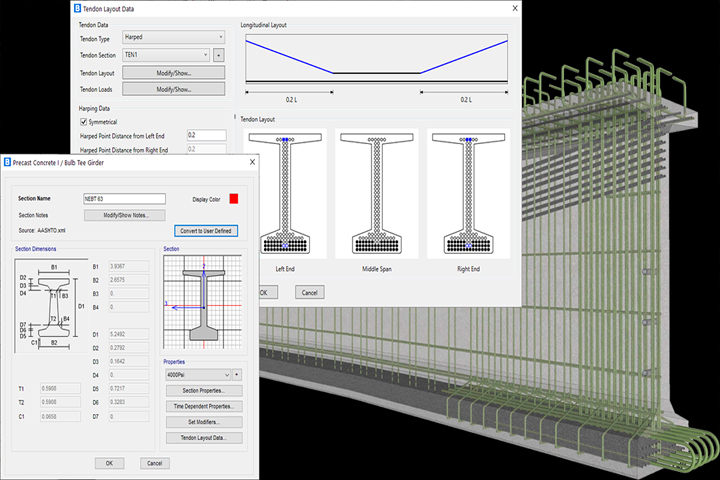Image resolution: width=720 pixels, height=480 pixels.
Task: Click the T2 dimension field
Action: tap(61, 402)
